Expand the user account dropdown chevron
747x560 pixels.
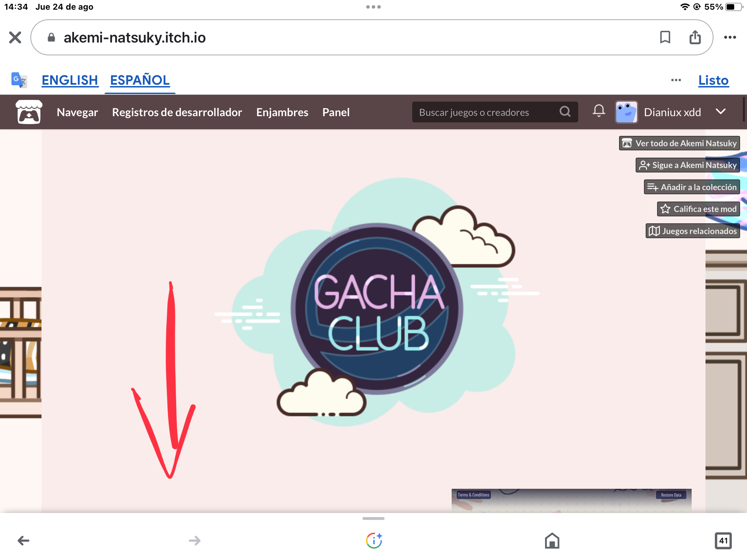(x=721, y=112)
